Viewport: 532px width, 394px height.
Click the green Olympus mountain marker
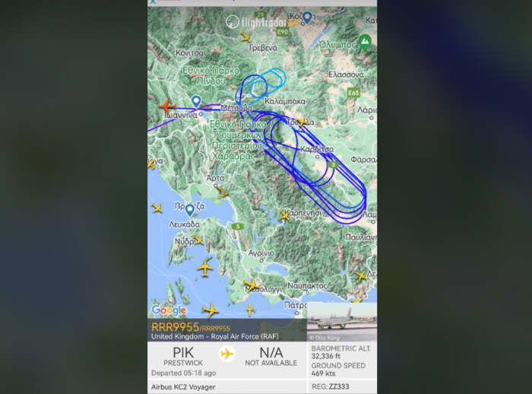(x=365, y=43)
